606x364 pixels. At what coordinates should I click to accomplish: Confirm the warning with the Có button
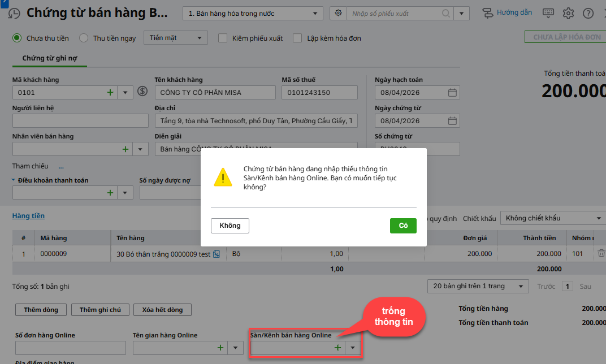pos(403,226)
